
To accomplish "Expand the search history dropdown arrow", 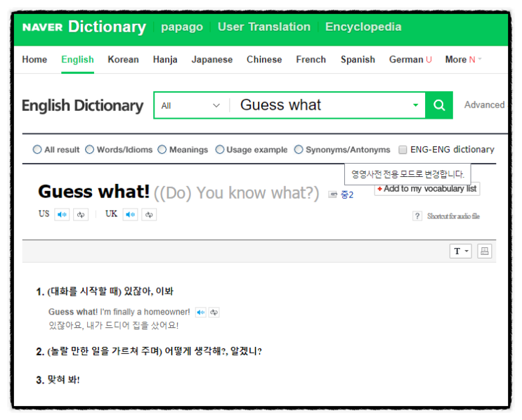I will pyautogui.click(x=415, y=105).
